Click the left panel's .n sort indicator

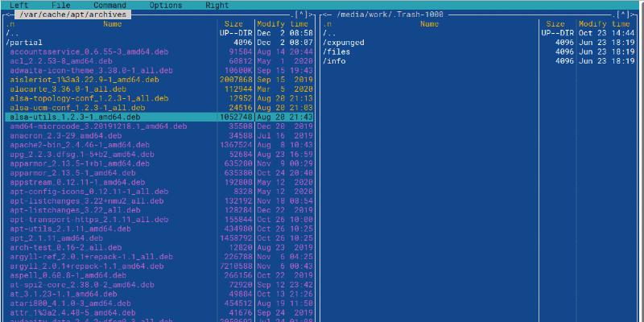pos(10,24)
